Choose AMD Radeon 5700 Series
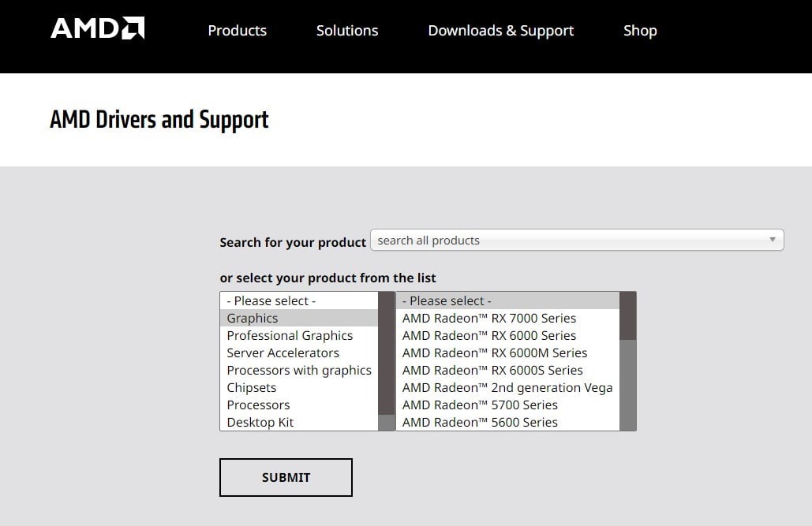 coord(507,405)
